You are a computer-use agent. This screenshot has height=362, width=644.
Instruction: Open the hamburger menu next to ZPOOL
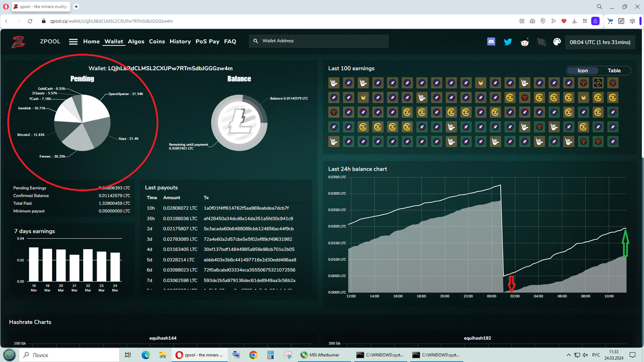pyautogui.click(x=74, y=42)
